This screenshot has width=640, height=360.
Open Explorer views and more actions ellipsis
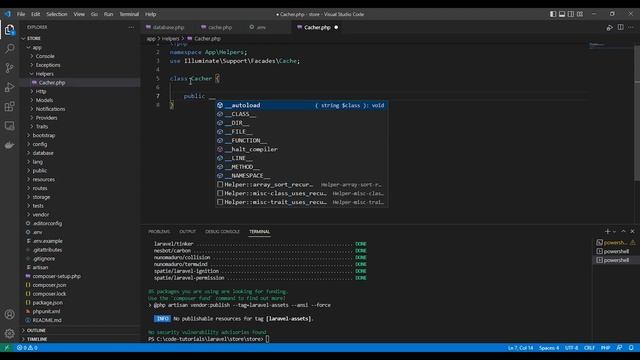coord(131,27)
